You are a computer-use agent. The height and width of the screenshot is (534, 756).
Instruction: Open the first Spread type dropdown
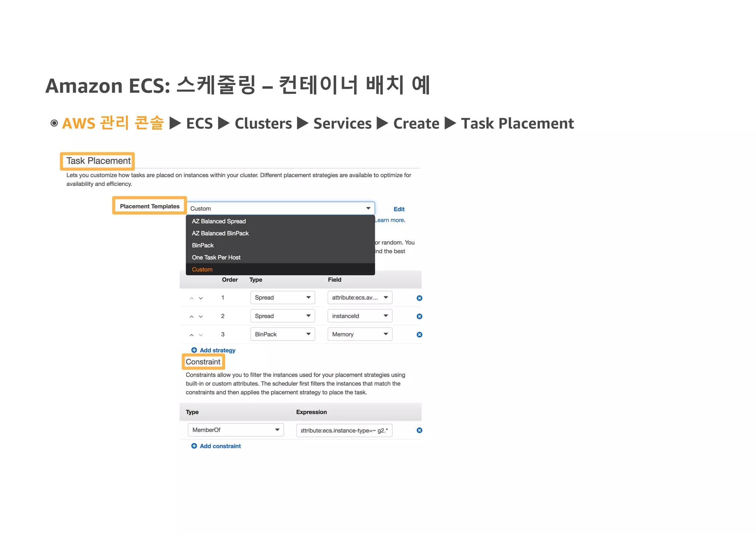282,297
